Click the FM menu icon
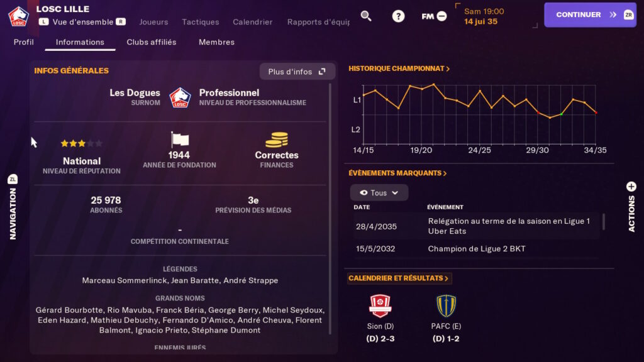This screenshot has height=362, width=644. [434, 16]
